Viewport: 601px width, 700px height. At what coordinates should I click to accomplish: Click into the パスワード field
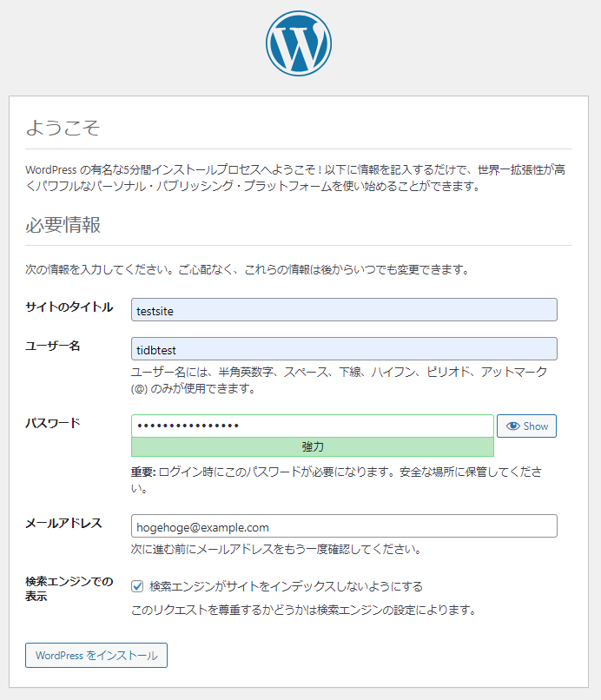click(312, 426)
